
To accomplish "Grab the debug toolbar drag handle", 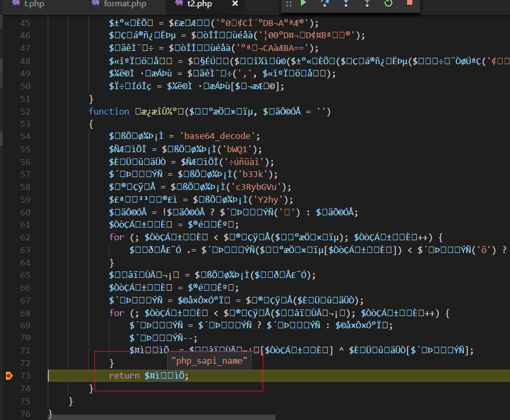I will pos(289,4).
